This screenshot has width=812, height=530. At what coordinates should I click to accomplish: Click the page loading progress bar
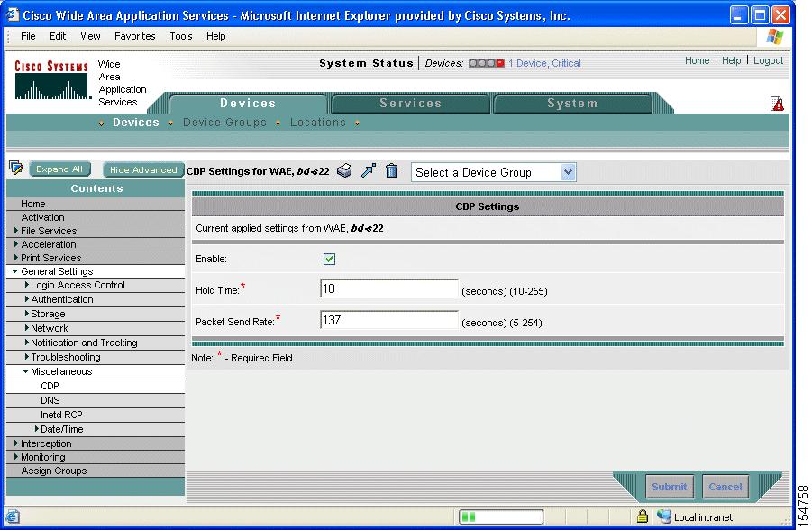coord(501,516)
